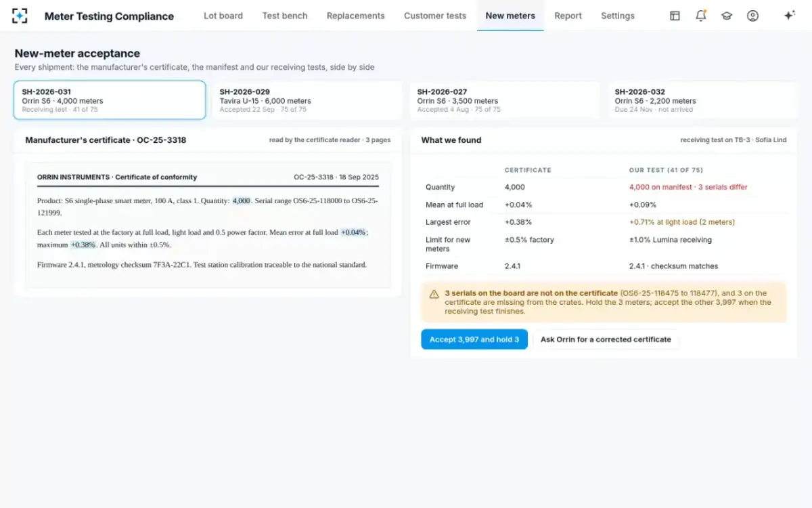The image size is (812, 508).
Task: Select shipment card SH-2026-031
Action: point(110,100)
